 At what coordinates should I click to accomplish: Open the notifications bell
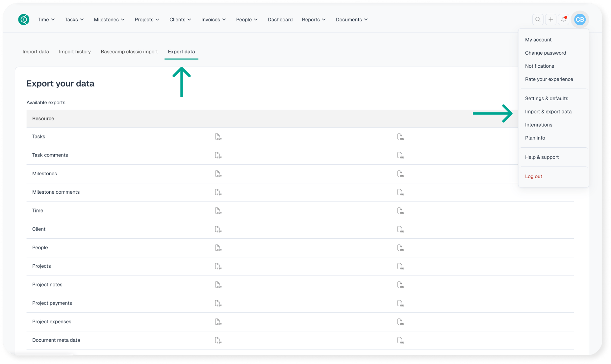tap(563, 20)
